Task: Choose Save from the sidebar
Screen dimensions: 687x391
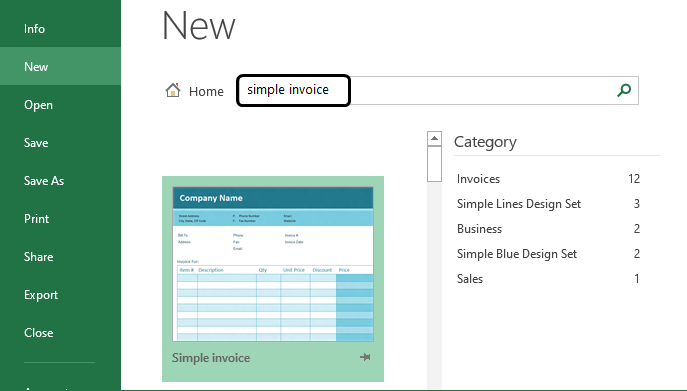Action: click(x=36, y=143)
